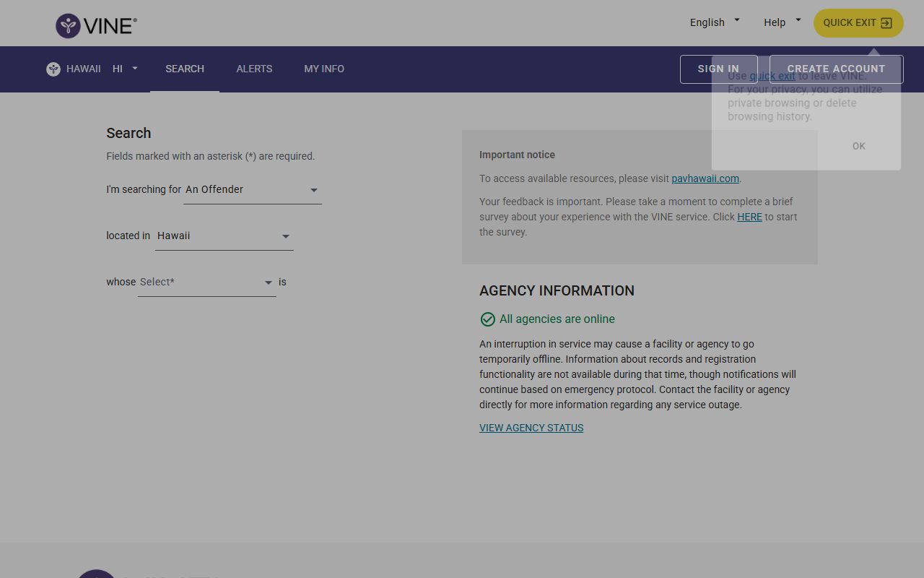This screenshot has height=578, width=924.
Task: Switch to the Alerts tab
Action: pyautogui.click(x=254, y=69)
